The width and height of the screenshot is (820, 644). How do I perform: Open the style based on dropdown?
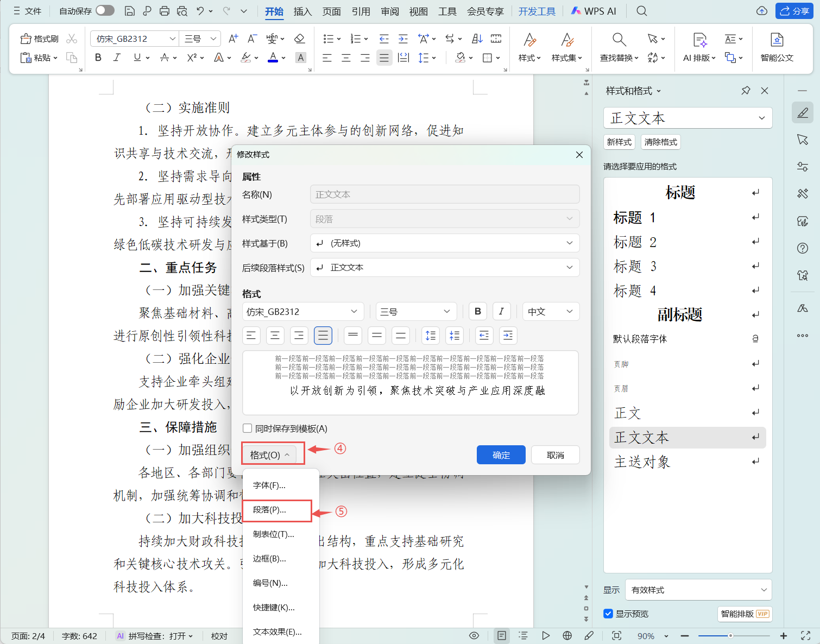(445, 243)
